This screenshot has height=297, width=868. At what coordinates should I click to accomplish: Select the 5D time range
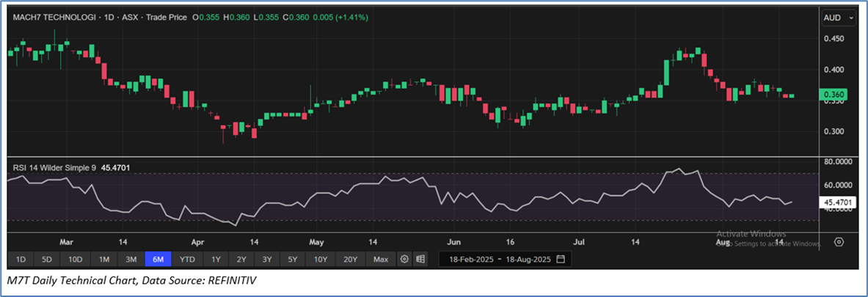46,260
